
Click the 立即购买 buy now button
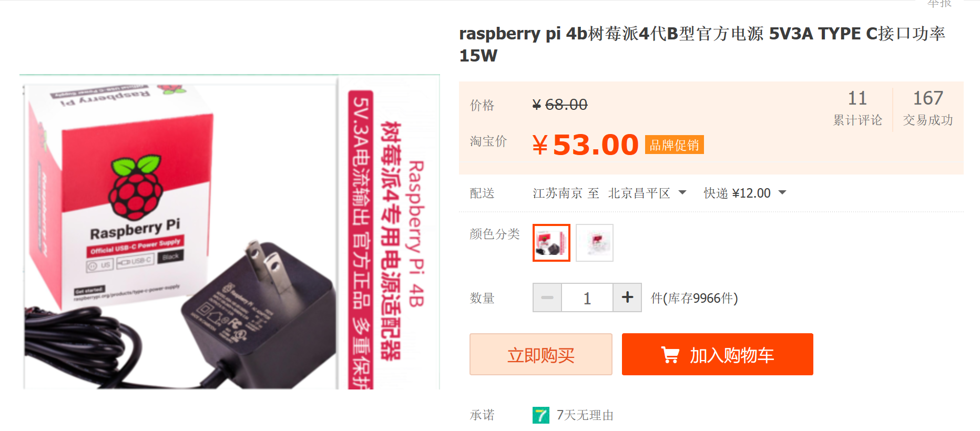541,354
